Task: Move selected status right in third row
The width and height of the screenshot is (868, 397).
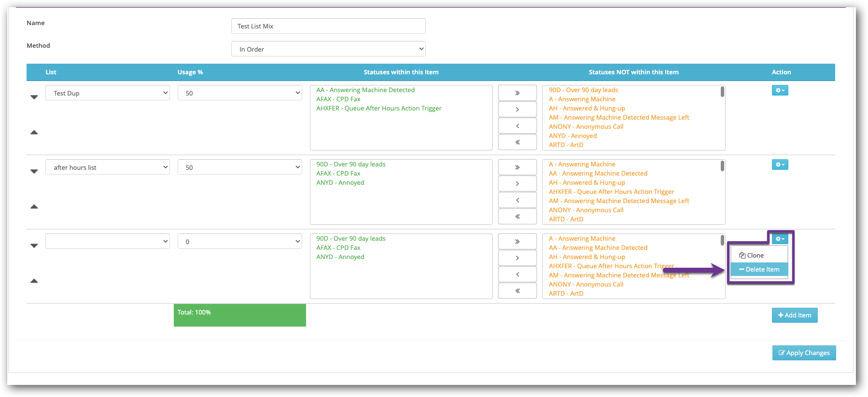Action: pos(517,258)
